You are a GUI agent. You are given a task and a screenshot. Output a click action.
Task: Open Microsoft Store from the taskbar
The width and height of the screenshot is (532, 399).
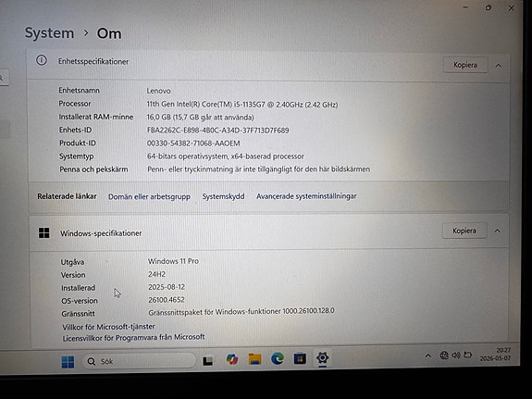point(300,358)
